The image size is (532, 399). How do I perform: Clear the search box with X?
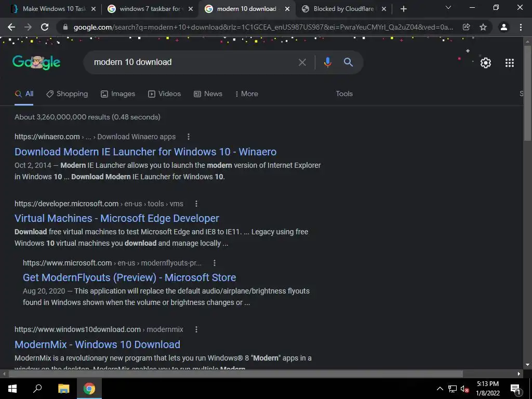pyautogui.click(x=302, y=62)
